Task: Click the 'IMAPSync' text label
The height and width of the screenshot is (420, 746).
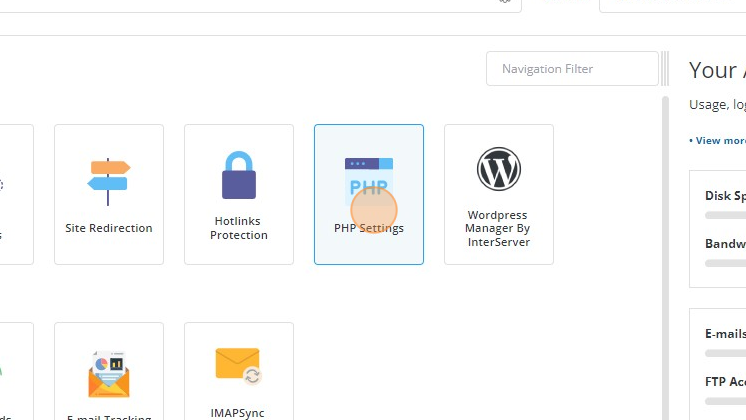Action: tap(237, 413)
